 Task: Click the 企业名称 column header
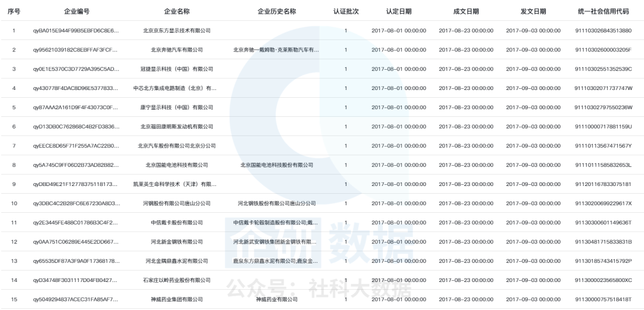(177, 11)
